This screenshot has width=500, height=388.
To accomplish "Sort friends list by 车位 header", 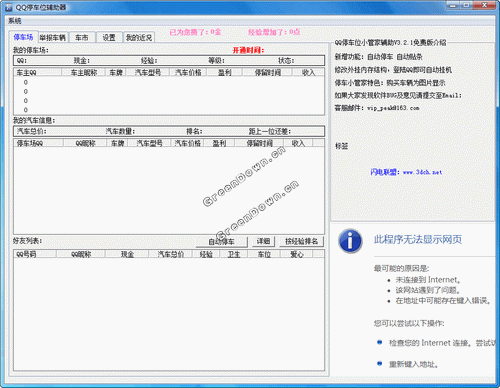I will 264,254.
